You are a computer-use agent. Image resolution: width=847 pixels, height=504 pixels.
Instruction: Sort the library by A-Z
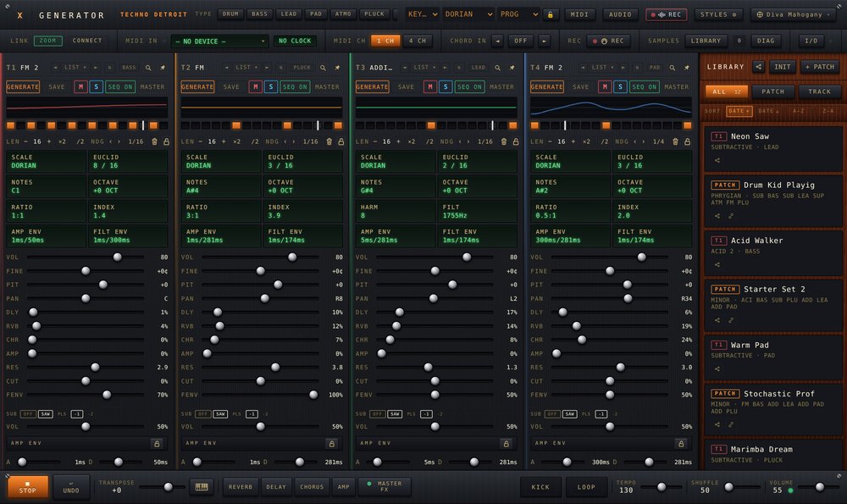tap(798, 111)
